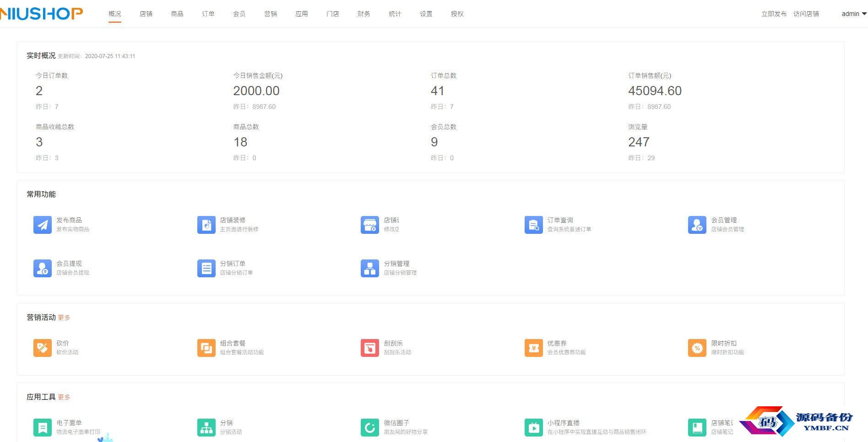Click the 优惠券 title text
Viewport: 868px width, 442px height.
coord(557,343)
